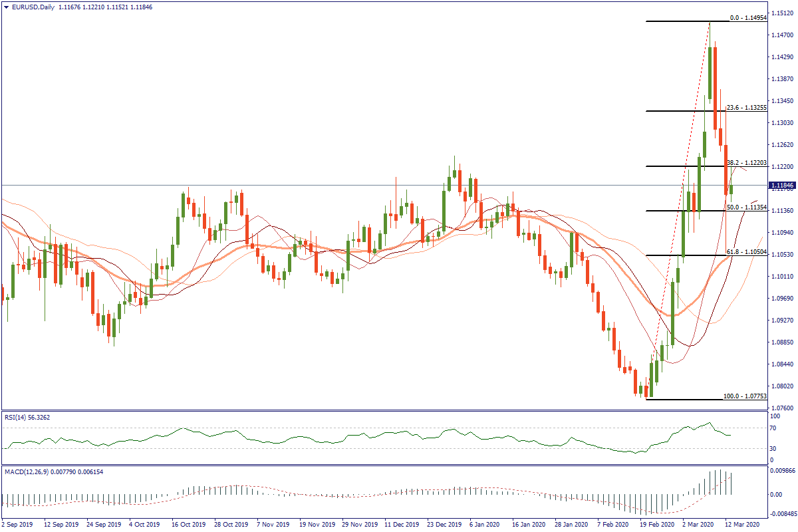Click the divider between chart and RSI panel
The image size is (798, 532).
[x=386, y=410]
